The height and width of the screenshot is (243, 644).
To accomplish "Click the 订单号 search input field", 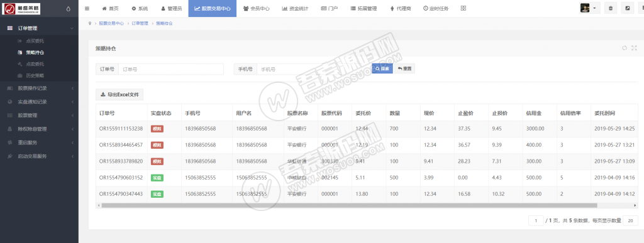I will 171,69.
